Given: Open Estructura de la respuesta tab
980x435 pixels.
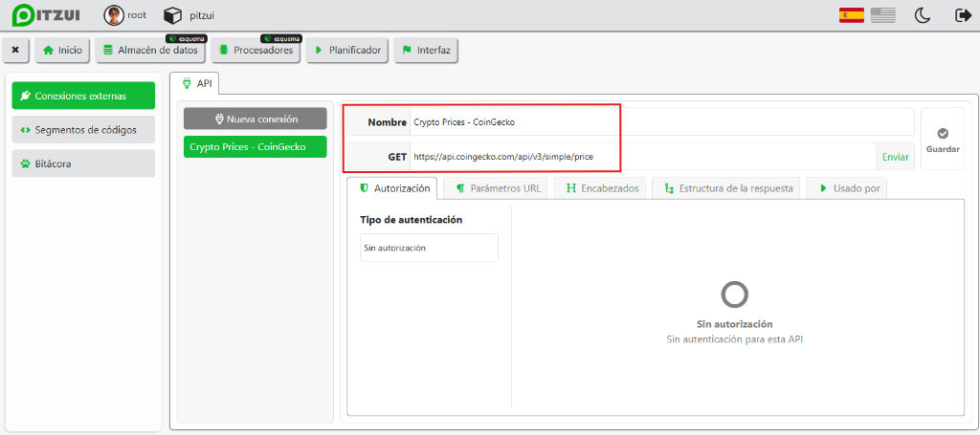Looking at the screenshot, I should tap(727, 187).
